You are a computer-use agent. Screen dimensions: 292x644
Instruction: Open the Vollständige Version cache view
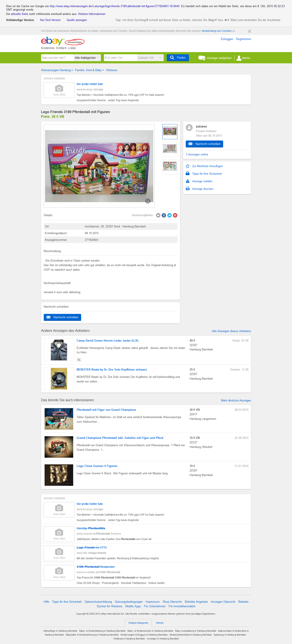(20, 20)
